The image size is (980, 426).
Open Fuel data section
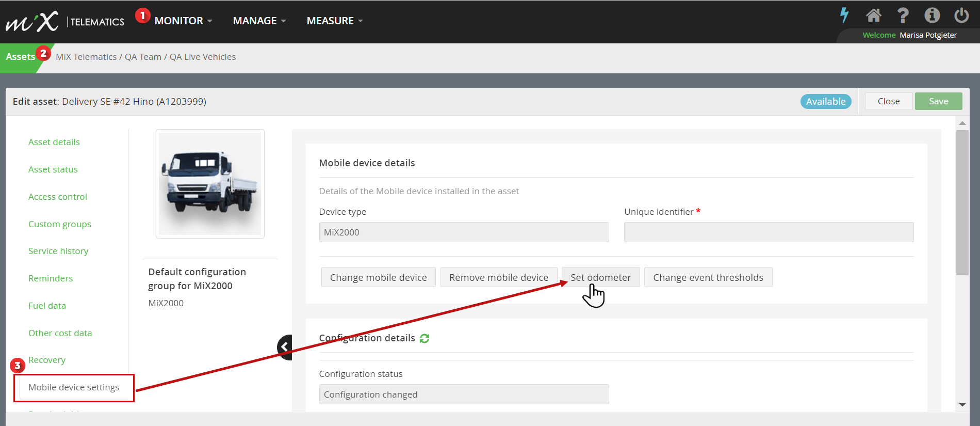[x=47, y=306]
